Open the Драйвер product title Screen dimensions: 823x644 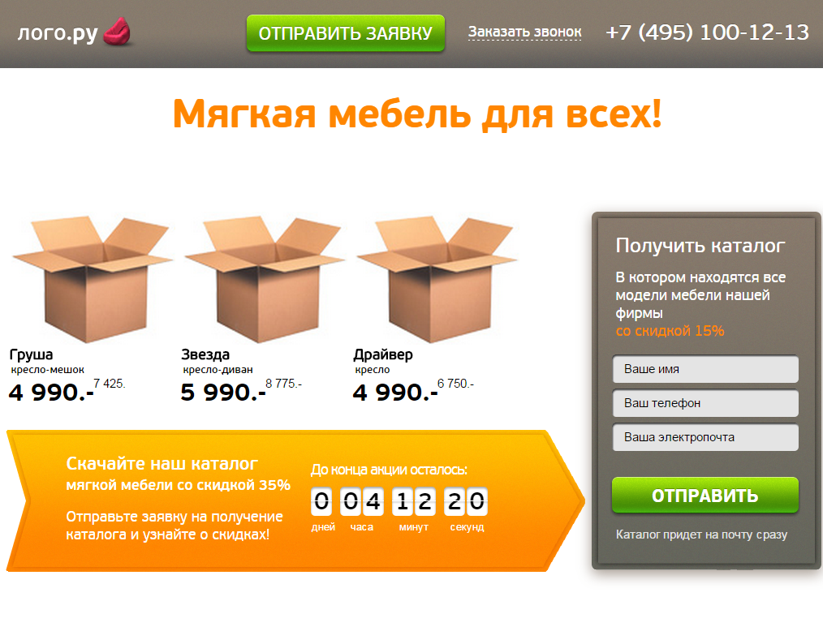pyautogui.click(x=382, y=355)
